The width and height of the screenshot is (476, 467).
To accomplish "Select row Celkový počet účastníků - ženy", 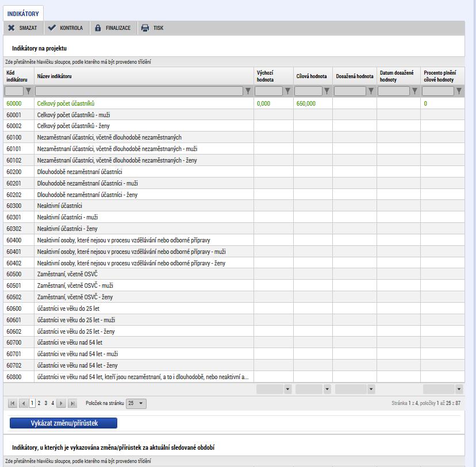I will point(234,126).
